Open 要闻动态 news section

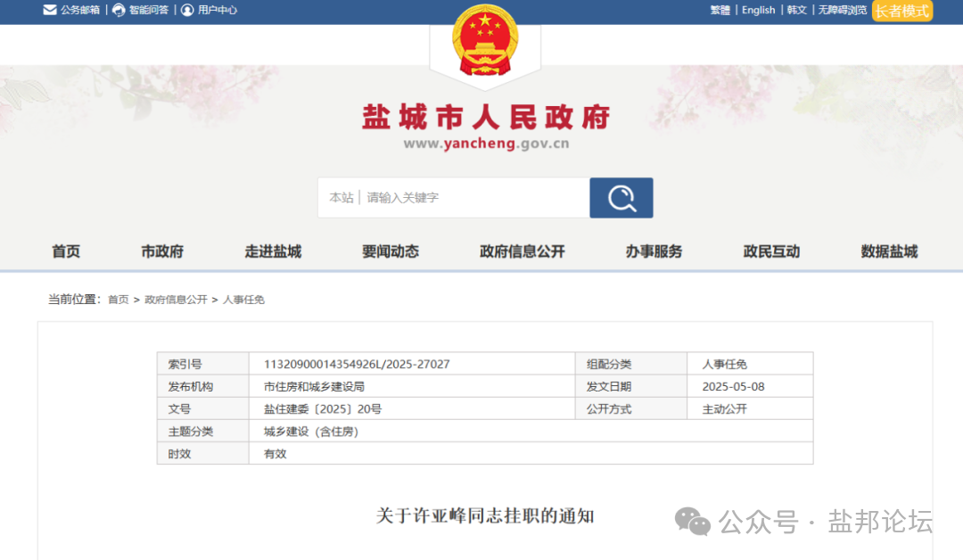point(390,251)
